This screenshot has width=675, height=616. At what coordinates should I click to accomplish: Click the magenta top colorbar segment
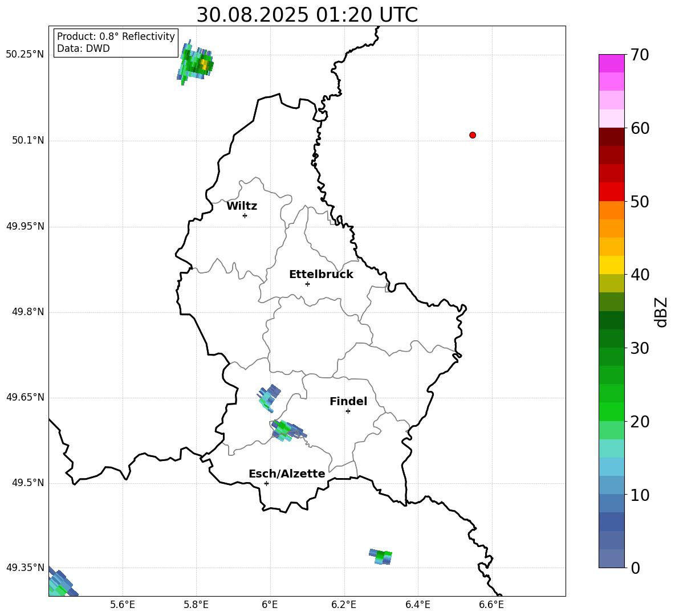tap(612, 63)
